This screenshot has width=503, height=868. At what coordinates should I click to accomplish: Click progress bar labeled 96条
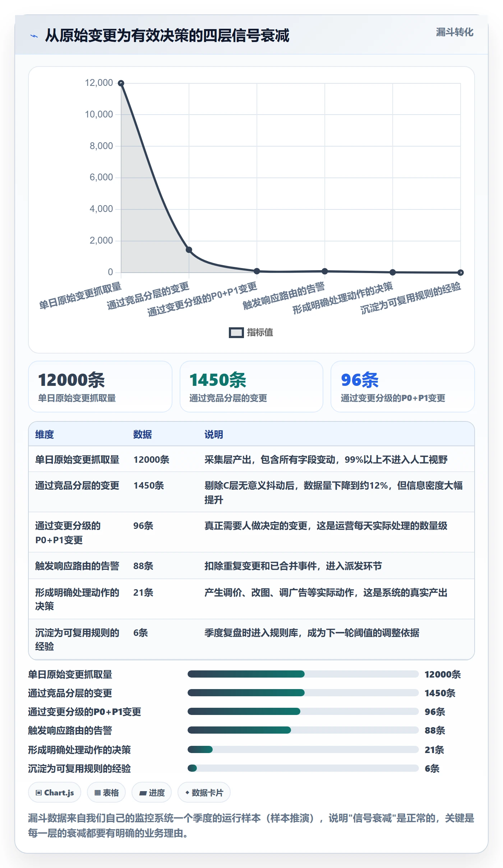303,711
